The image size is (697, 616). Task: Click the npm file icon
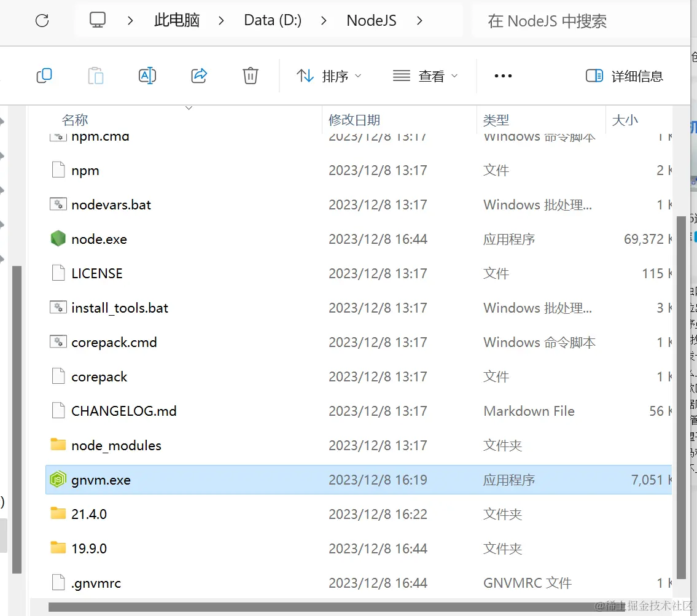[x=58, y=170]
